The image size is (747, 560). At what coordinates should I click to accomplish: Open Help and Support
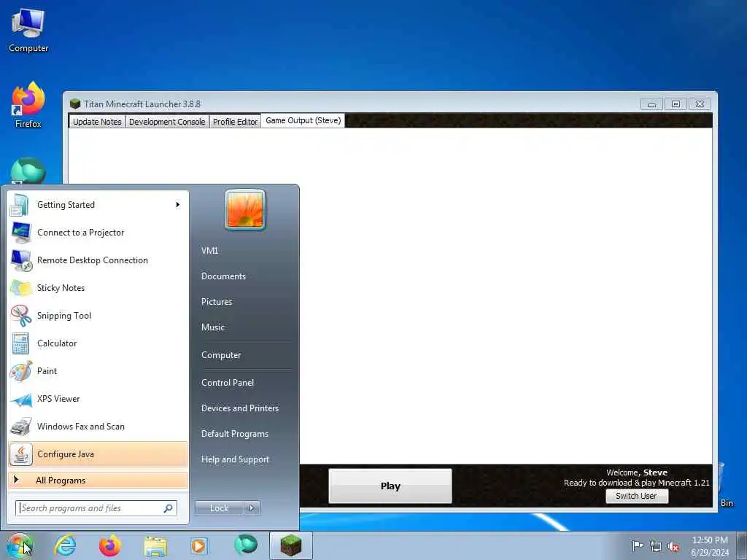click(235, 459)
